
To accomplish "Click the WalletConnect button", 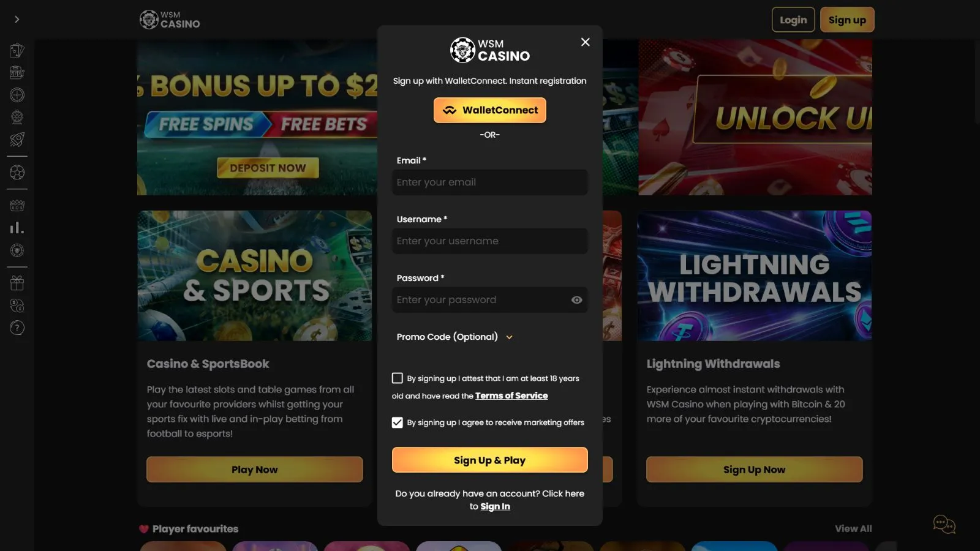I will 490,110.
